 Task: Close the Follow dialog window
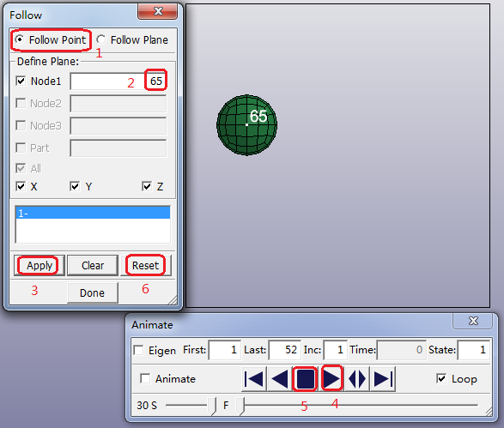157,11
